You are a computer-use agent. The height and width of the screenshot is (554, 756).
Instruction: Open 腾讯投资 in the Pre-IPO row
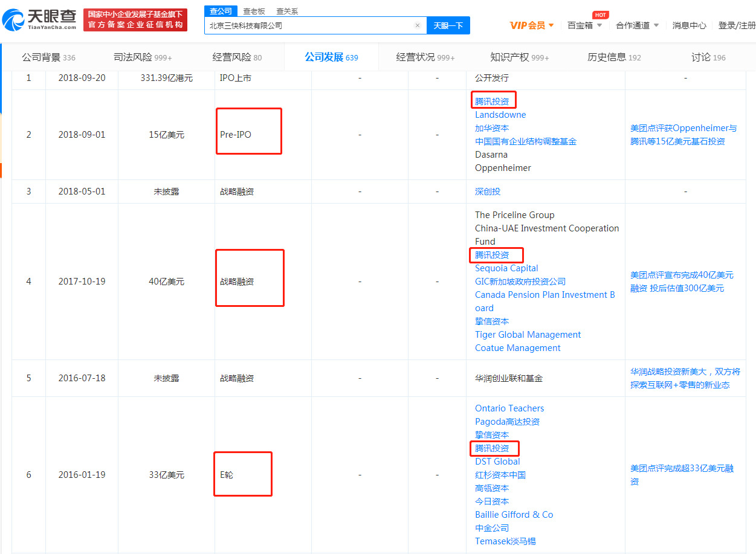(x=492, y=101)
